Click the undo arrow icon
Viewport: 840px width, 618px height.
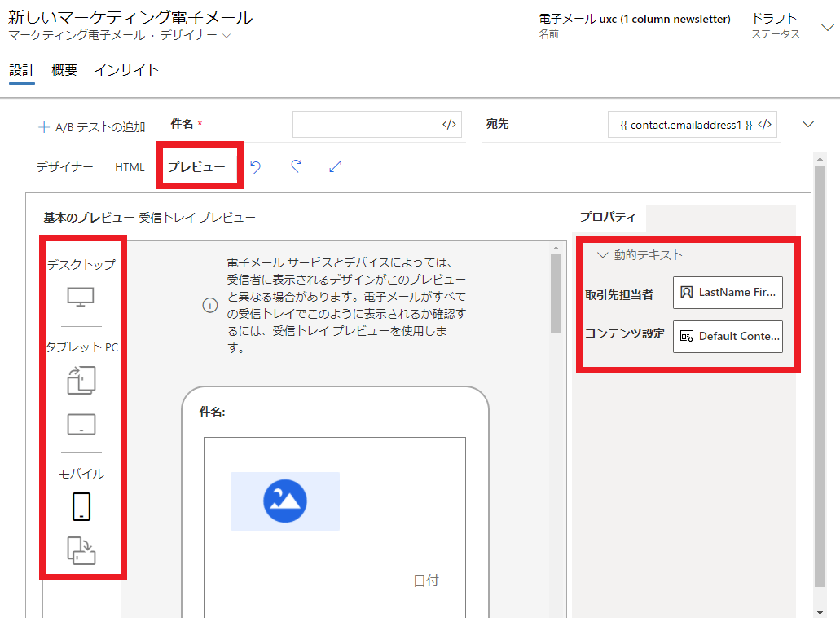coord(256,166)
